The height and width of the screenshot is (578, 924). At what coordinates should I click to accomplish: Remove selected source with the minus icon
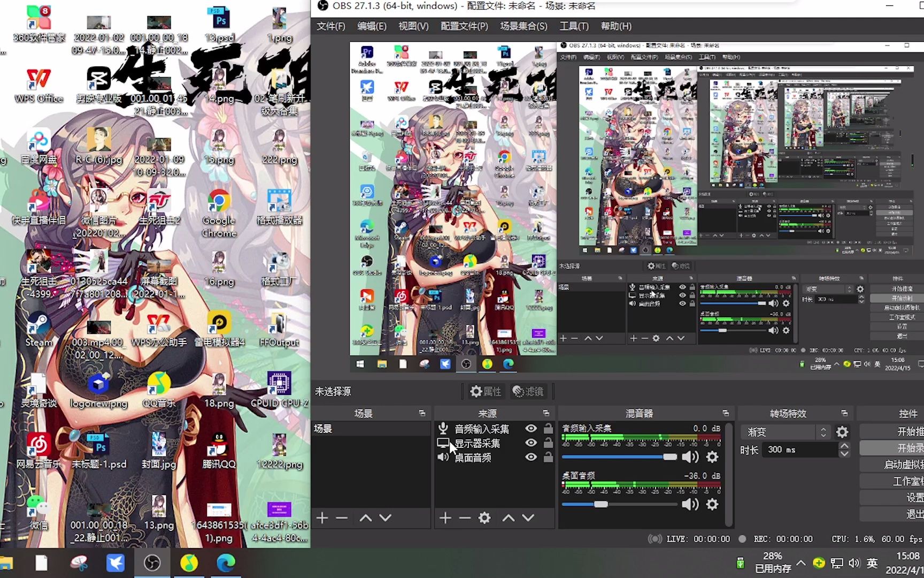pyautogui.click(x=465, y=518)
